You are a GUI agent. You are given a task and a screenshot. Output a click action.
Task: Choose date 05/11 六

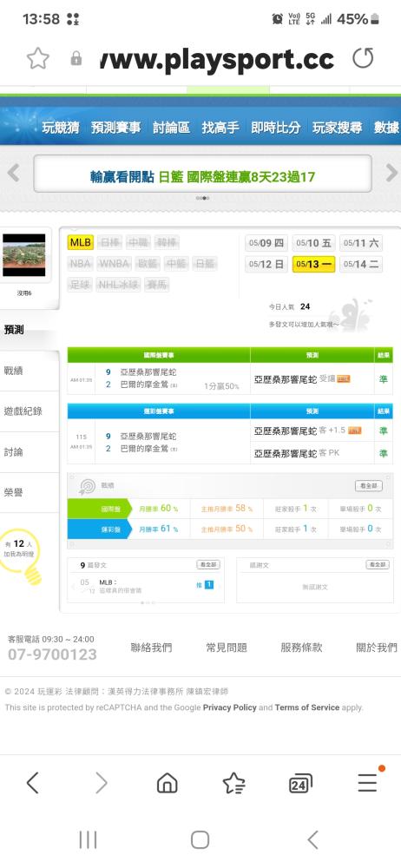(360, 243)
